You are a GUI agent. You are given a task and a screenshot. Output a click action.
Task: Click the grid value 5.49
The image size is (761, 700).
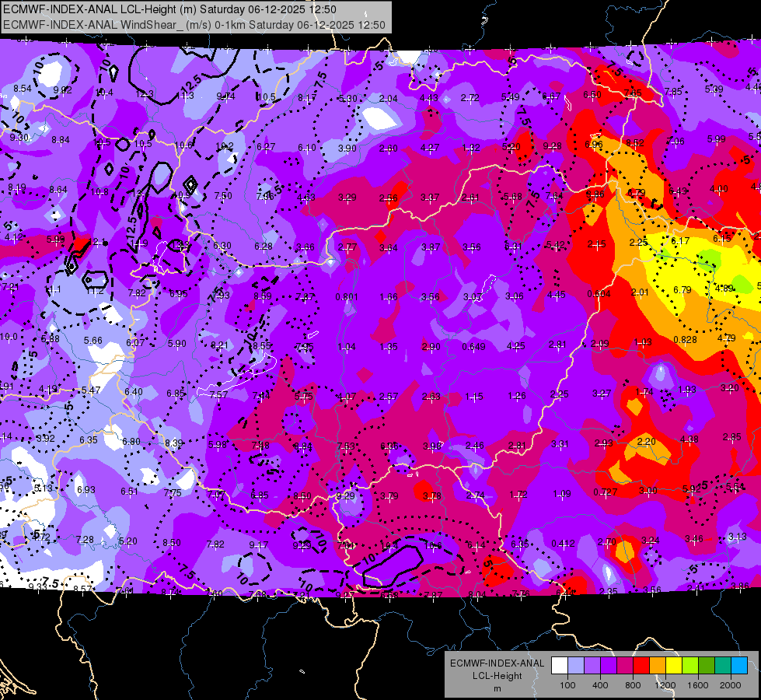click(x=510, y=97)
